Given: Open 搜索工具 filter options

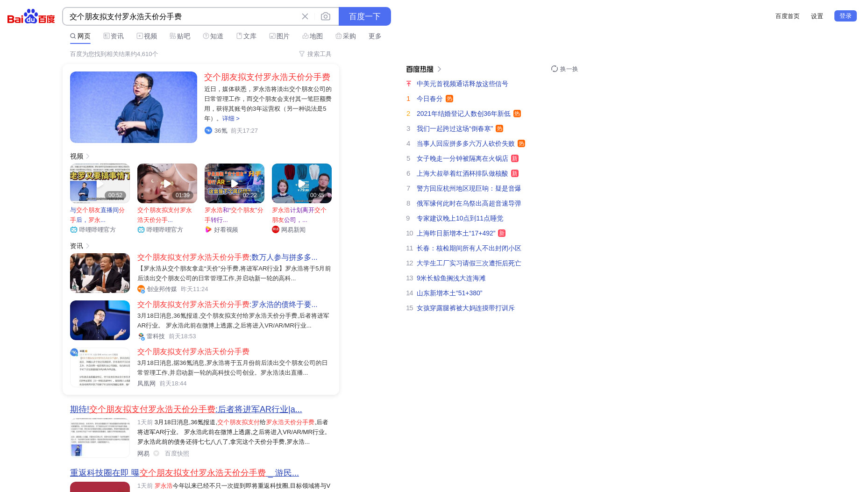Looking at the screenshot, I should [315, 54].
